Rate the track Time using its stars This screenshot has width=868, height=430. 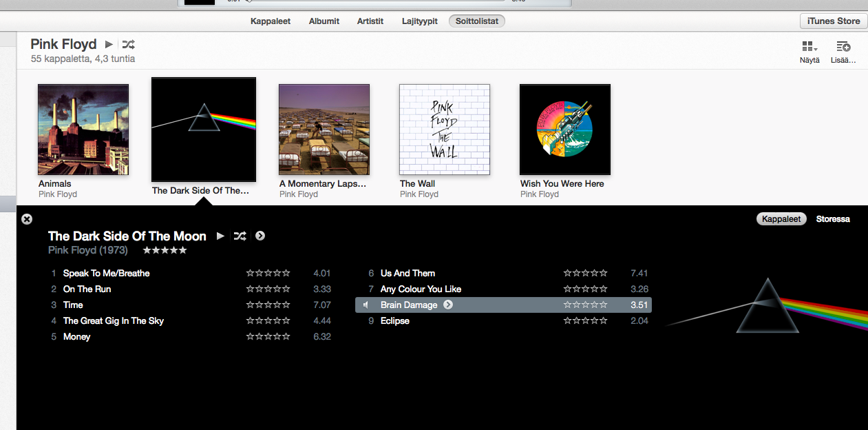pyautogui.click(x=268, y=305)
